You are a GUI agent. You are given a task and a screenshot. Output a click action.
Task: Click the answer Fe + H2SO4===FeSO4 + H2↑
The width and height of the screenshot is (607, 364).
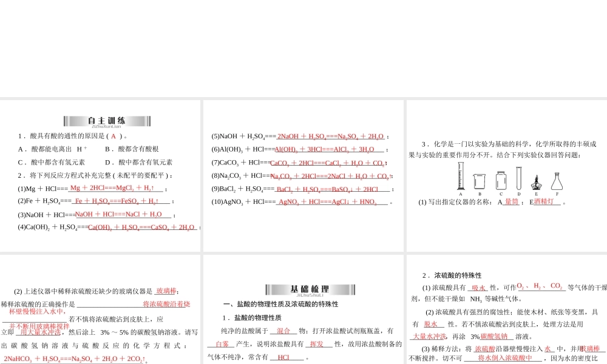click(x=117, y=201)
